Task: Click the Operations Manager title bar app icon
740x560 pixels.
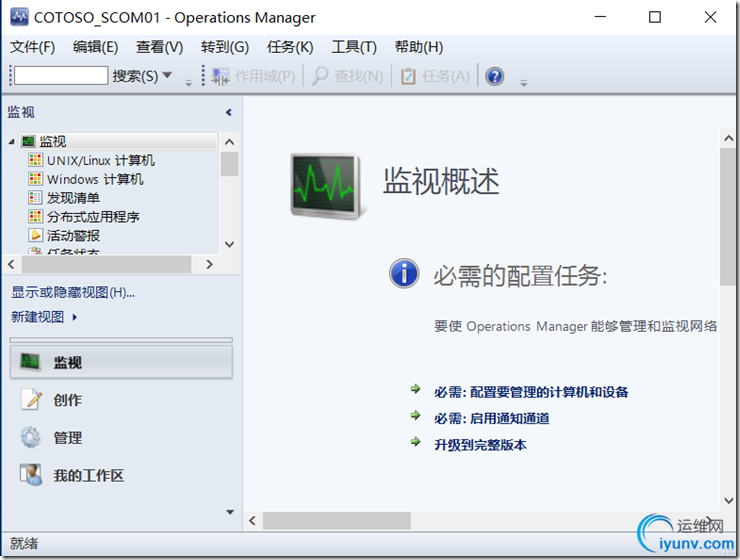Action: (x=19, y=17)
